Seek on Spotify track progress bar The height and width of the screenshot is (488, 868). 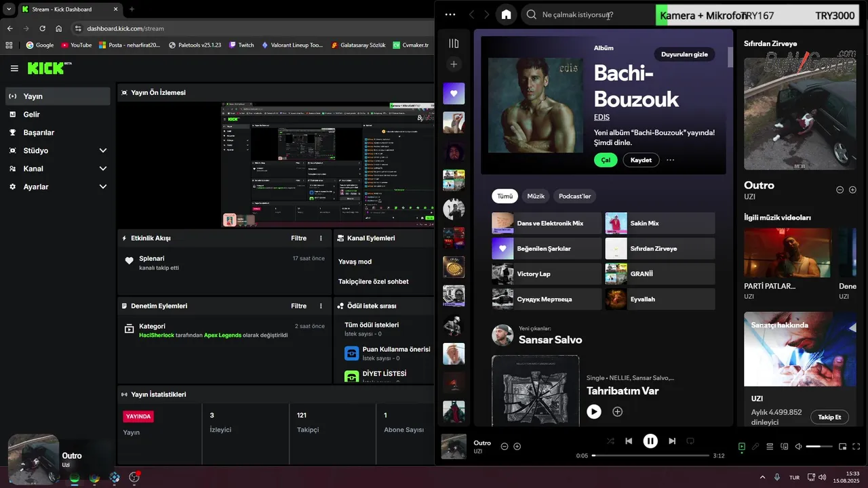point(650,455)
